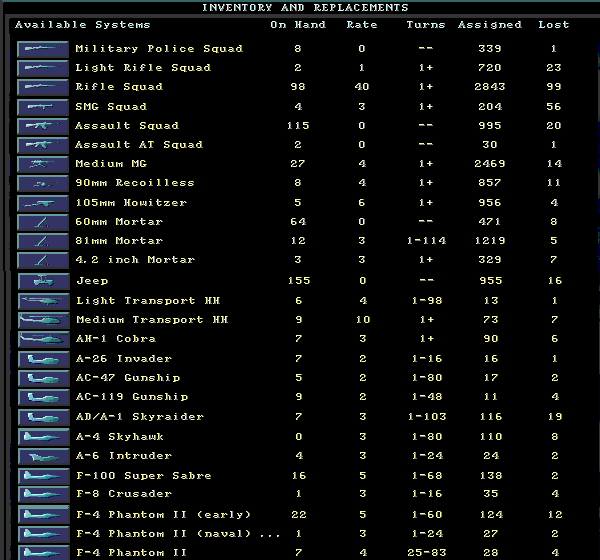Click the Medium Transport HH rate value 10
This screenshot has width=600, height=560.
point(363,320)
